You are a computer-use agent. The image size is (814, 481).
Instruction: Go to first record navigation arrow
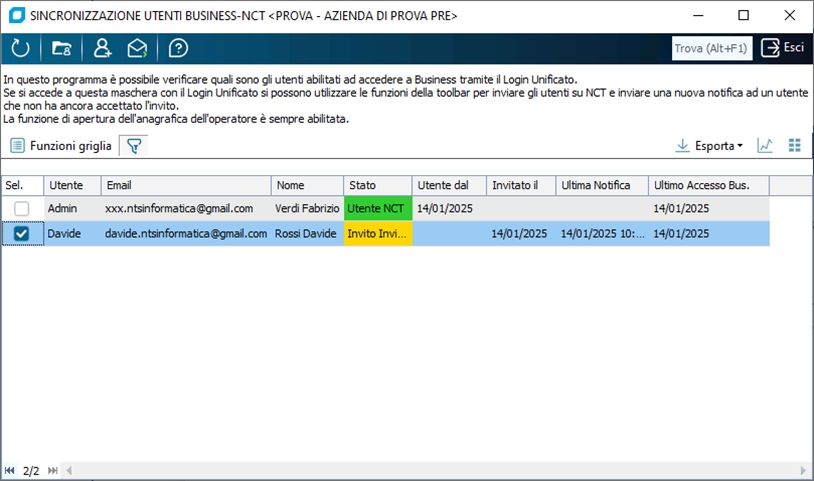[x=9, y=471]
